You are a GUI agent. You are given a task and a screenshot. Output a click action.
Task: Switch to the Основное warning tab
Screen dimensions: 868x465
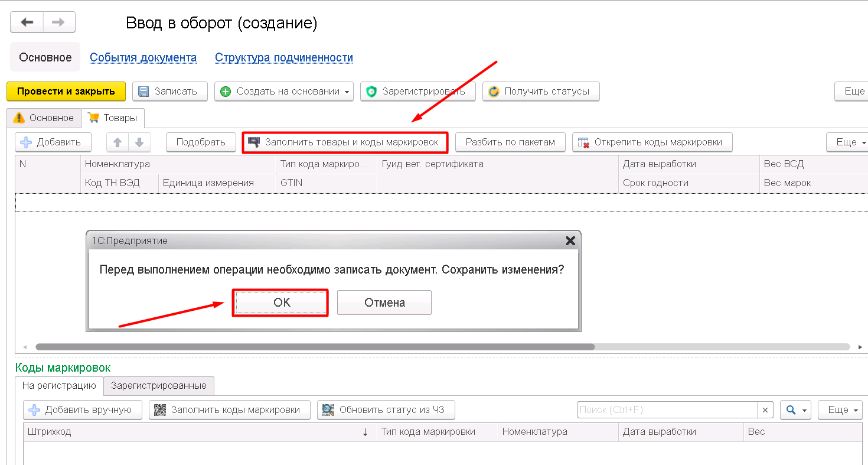tap(44, 118)
